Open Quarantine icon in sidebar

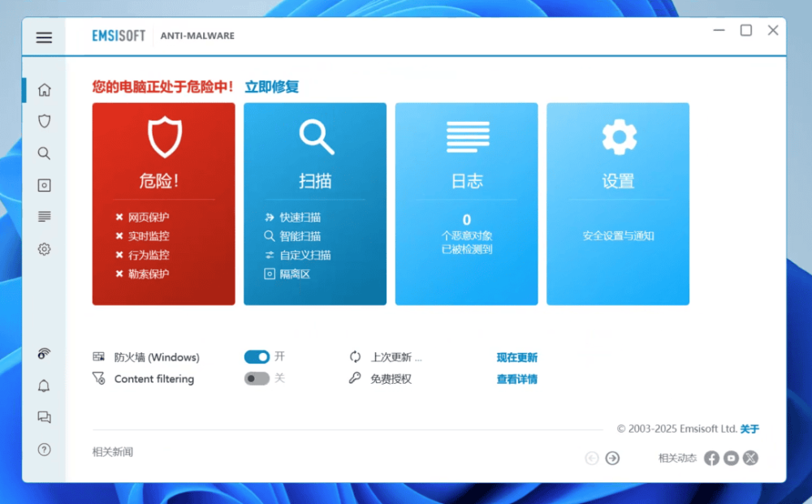point(45,185)
